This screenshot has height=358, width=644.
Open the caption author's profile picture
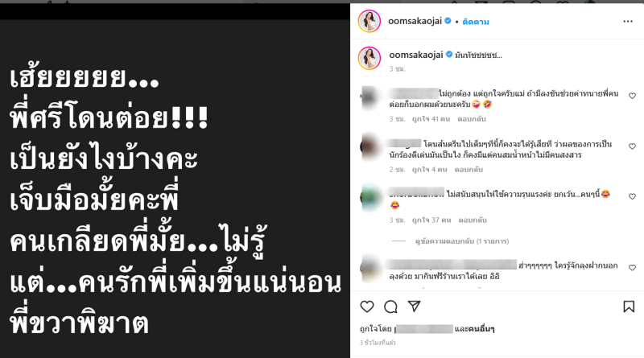click(369, 58)
